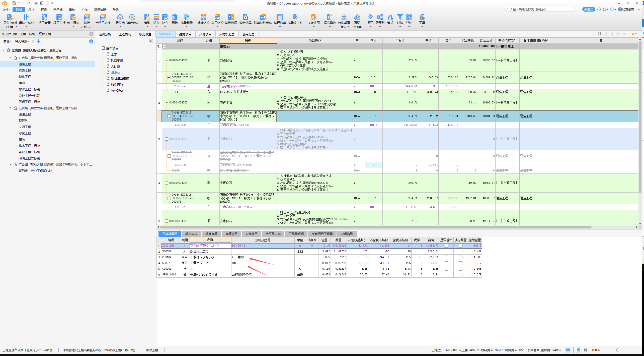Open the 措施项目 tab
Image resolution: width=644 pixels, height=356 pixels.
[x=185, y=34]
